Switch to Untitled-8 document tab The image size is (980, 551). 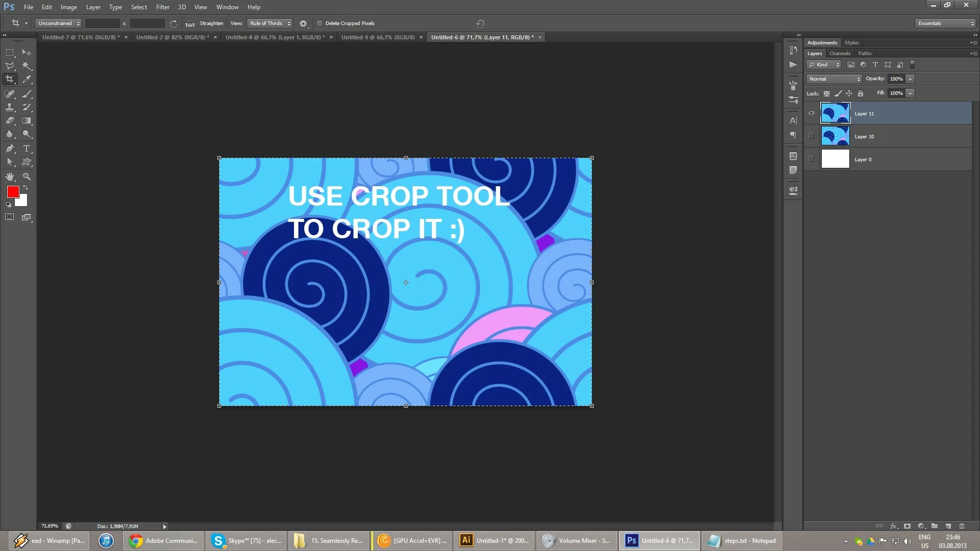[x=275, y=37]
